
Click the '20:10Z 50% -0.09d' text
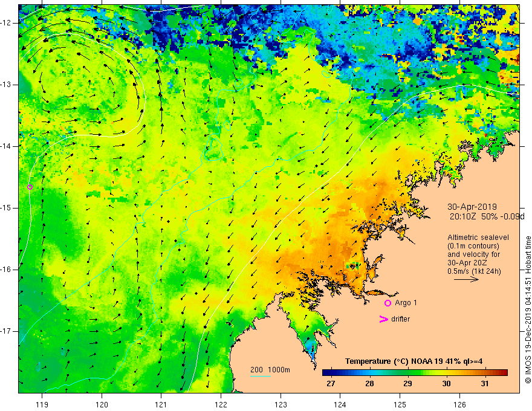[487, 217]
